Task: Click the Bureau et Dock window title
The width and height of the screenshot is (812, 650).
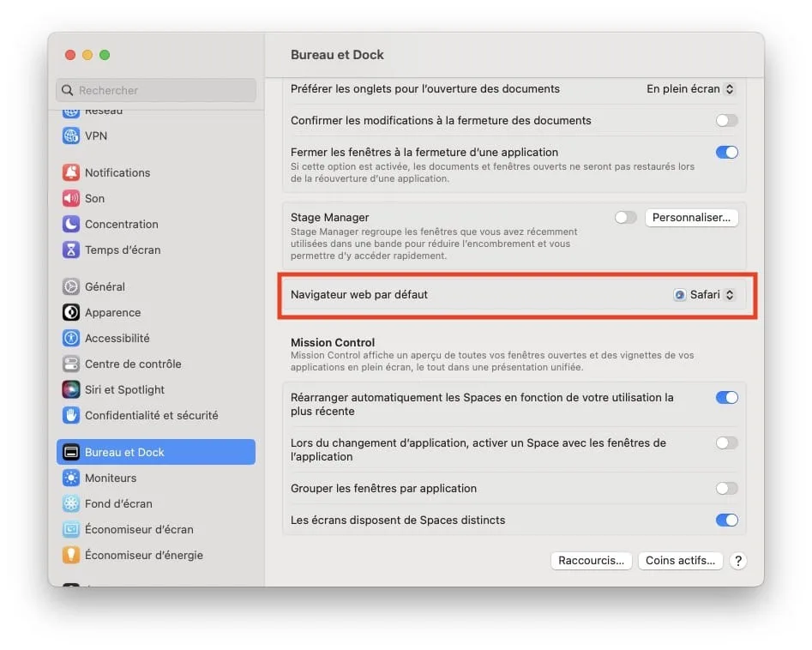Action: click(x=337, y=55)
